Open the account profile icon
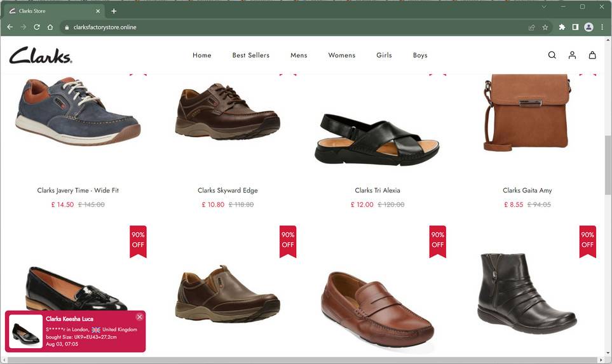This screenshot has width=612, height=364. click(572, 55)
